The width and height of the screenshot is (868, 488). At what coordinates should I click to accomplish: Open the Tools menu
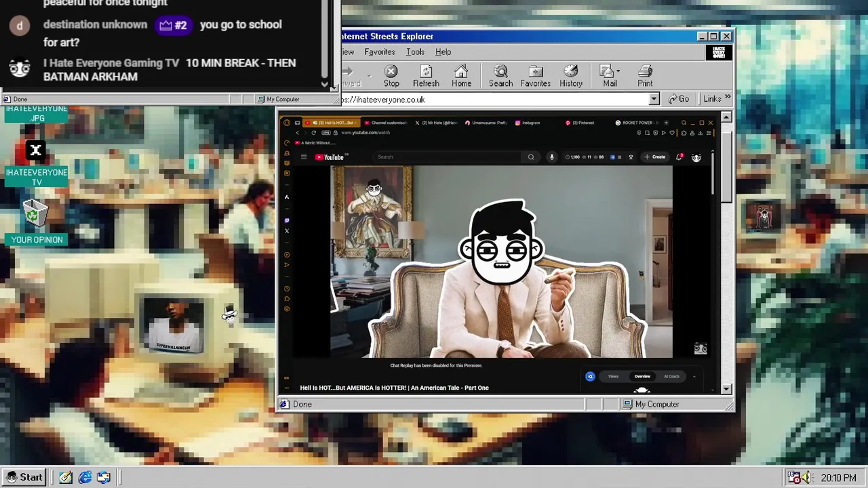click(415, 52)
